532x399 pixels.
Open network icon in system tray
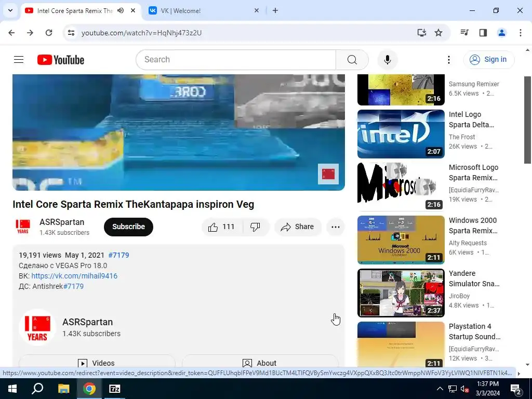click(453, 389)
